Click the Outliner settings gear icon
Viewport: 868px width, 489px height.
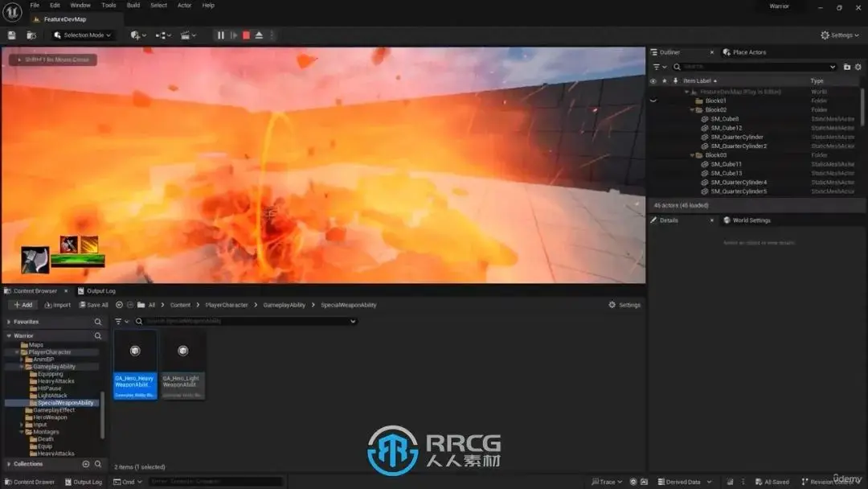pos(858,67)
